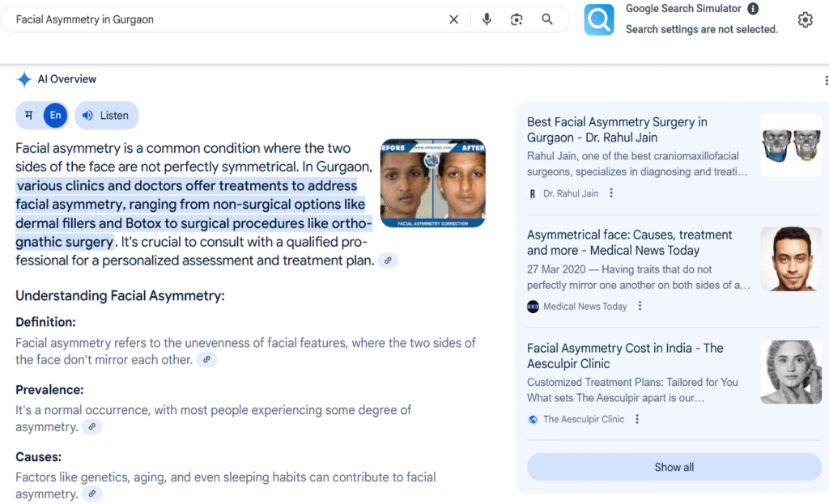Viewport: 829px width, 504px height.
Task: Click Show all sources button
Action: coord(674,467)
